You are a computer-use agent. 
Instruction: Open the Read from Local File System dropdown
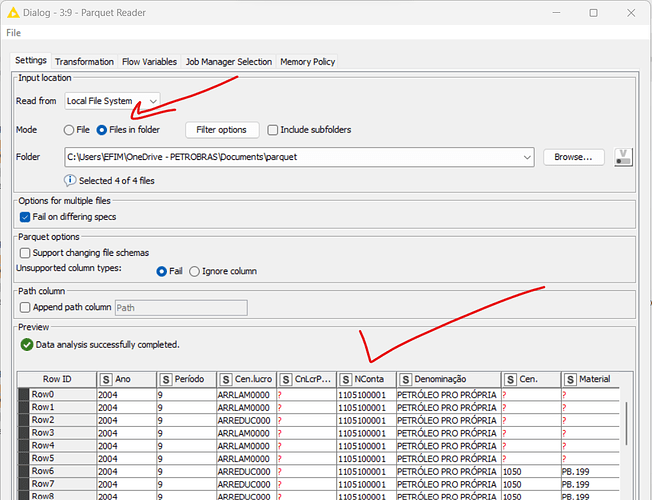pyautogui.click(x=112, y=101)
